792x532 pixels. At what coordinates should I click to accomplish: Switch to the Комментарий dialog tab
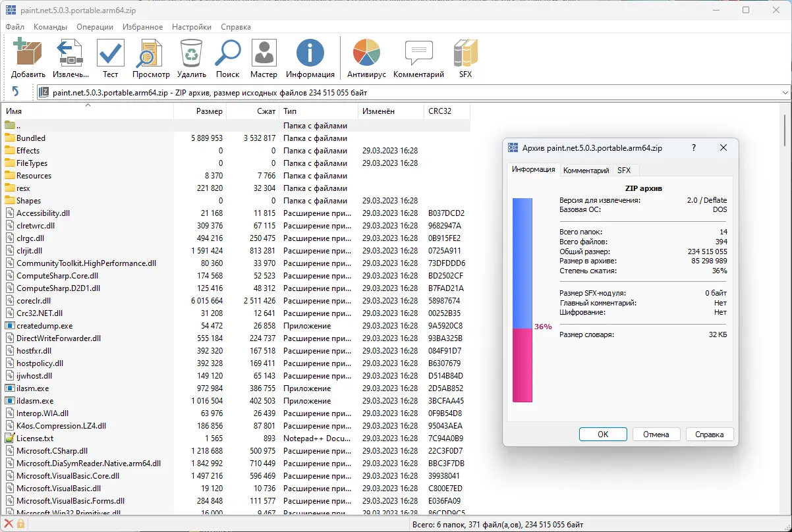click(586, 170)
